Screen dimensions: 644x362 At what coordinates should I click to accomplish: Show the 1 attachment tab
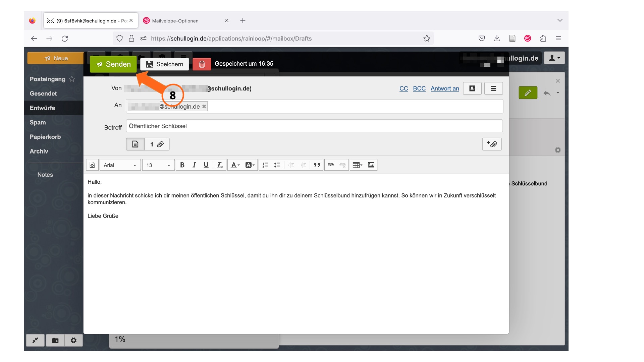[x=157, y=144]
